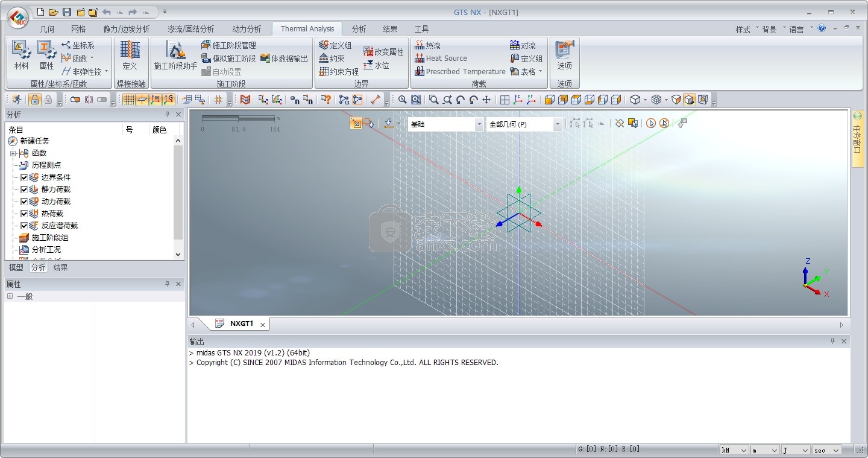Click the Heat Source load icon

441,59
